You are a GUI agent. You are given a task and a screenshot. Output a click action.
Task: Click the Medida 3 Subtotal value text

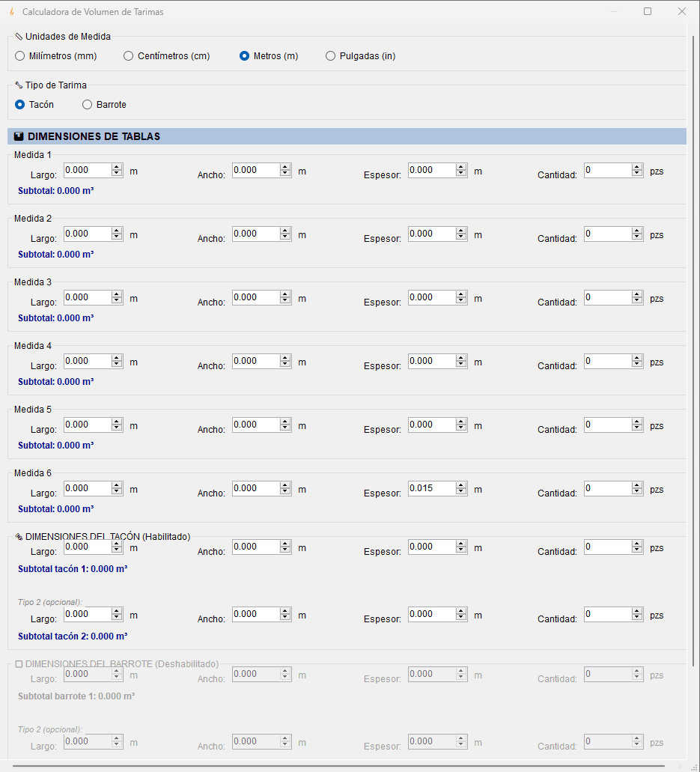[56, 318]
